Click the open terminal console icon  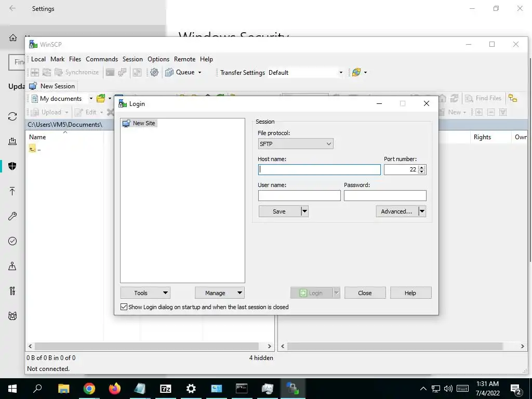coord(110,72)
